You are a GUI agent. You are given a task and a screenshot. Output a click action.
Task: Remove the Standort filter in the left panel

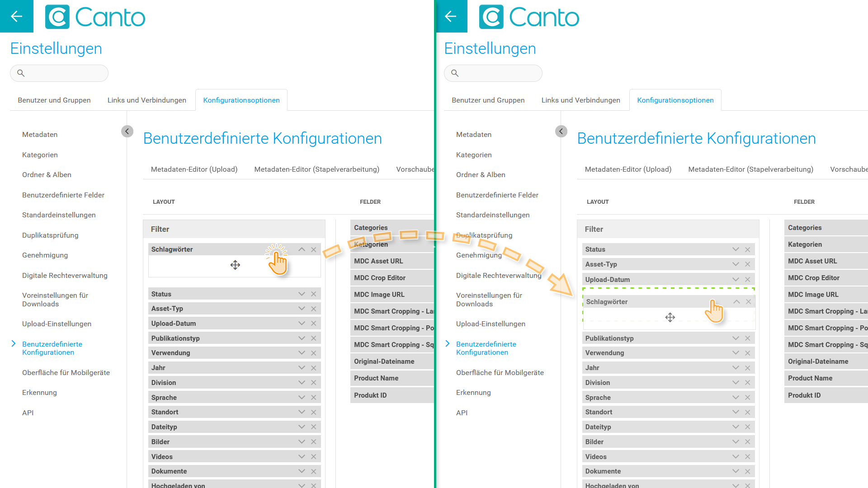(314, 412)
